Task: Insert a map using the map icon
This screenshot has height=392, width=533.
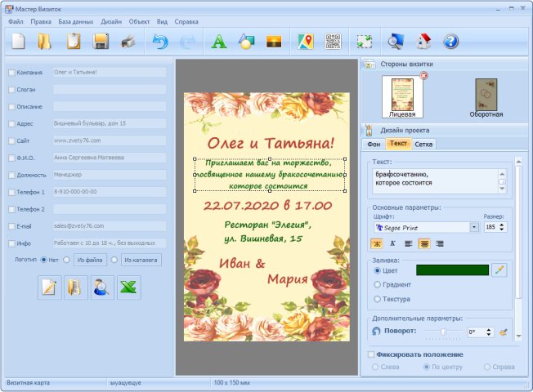Action: (x=306, y=41)
